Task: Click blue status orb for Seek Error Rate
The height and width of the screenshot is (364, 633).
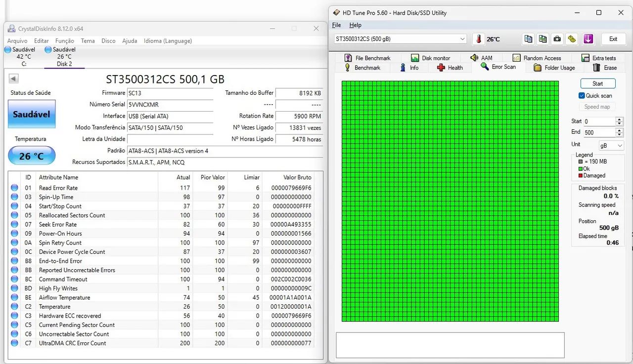Action: [14, 224]
